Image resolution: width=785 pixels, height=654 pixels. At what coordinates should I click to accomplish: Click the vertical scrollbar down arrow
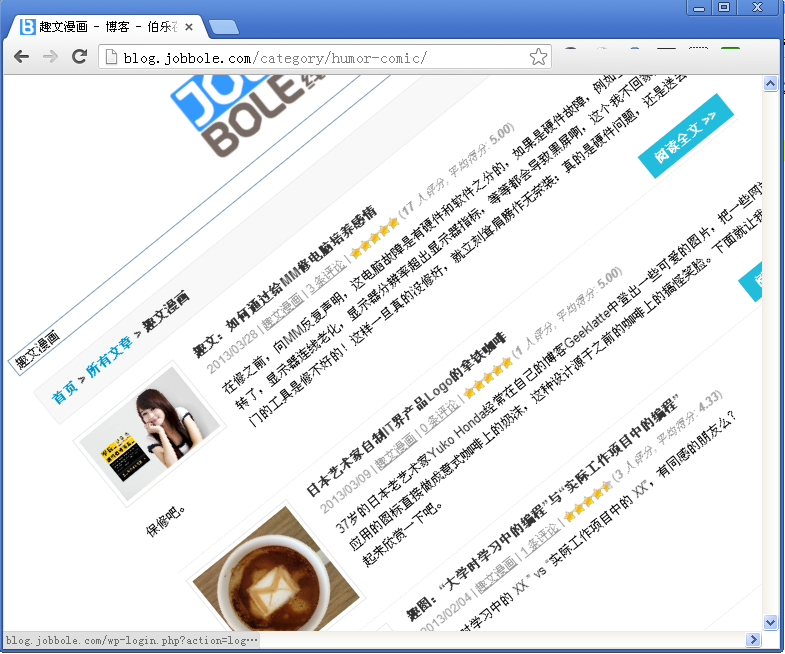pos(770,622)
